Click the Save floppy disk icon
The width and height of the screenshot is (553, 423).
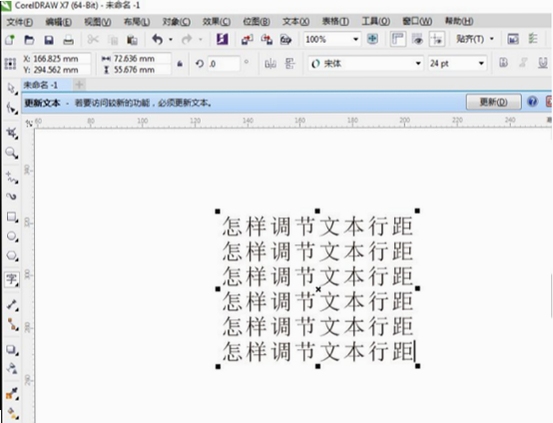pos(49,40)
